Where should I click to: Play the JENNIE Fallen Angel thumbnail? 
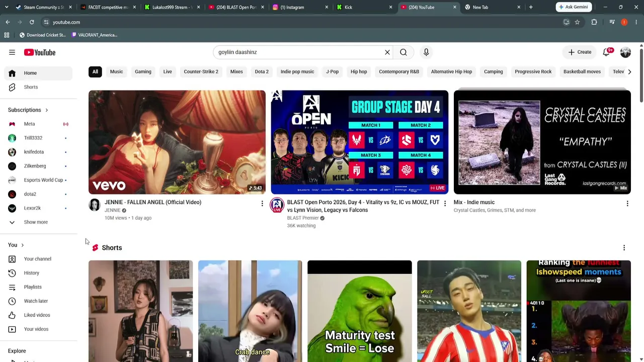[177, 142]
